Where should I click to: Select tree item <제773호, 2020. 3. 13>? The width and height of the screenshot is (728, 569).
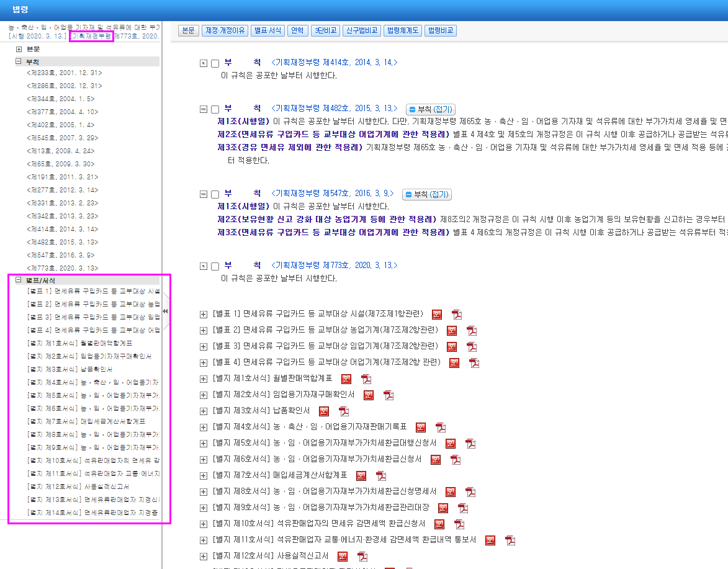tap(62, 268)
